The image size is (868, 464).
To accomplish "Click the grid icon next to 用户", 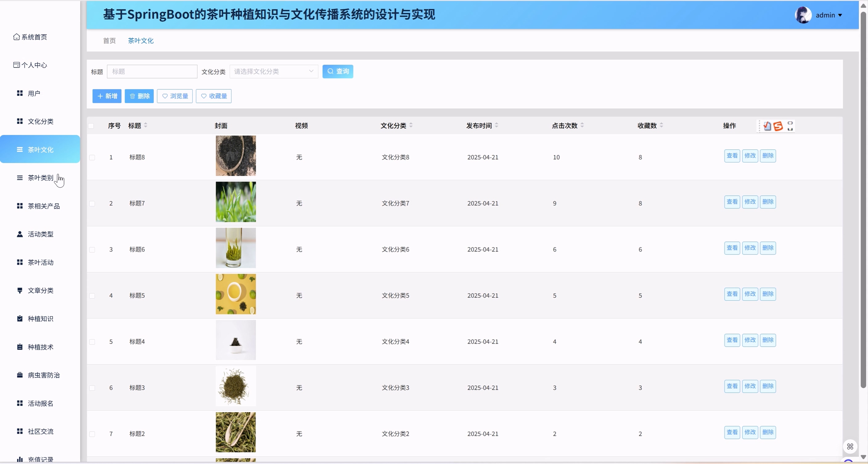I will 20,93.
